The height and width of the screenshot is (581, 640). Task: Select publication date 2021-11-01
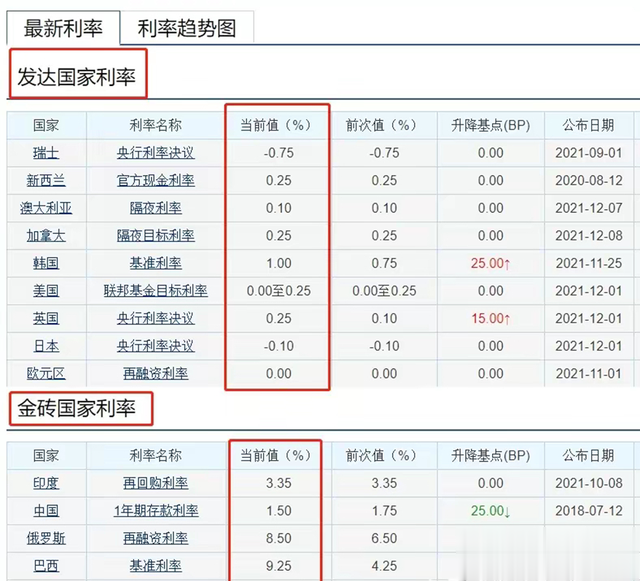click(x=589, y=374)
